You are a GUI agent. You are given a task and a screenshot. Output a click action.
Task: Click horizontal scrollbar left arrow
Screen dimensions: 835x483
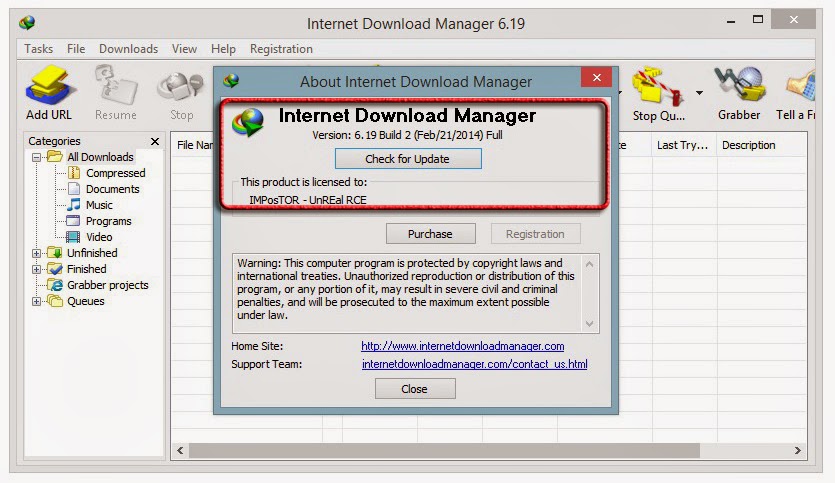click(180, 451)
